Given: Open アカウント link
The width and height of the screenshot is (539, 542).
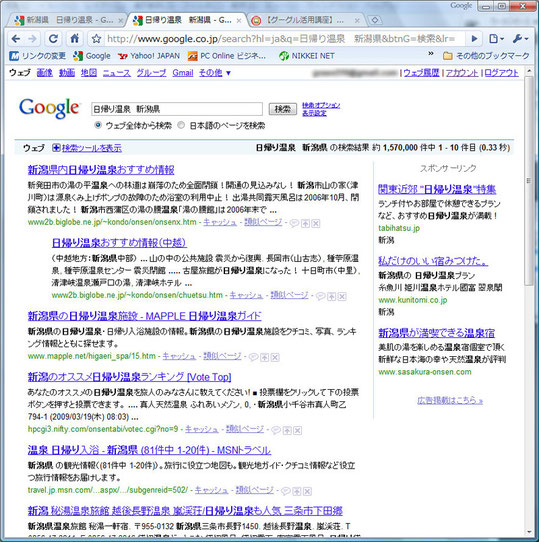Looking at the screenshot, I should pyautogui.click(x=462, y=73).
